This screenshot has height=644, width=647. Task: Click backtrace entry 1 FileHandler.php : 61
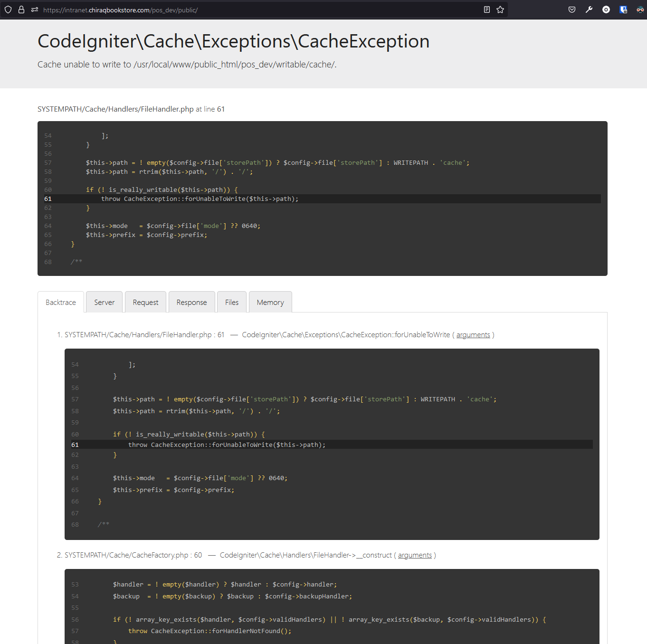[144, 335]
